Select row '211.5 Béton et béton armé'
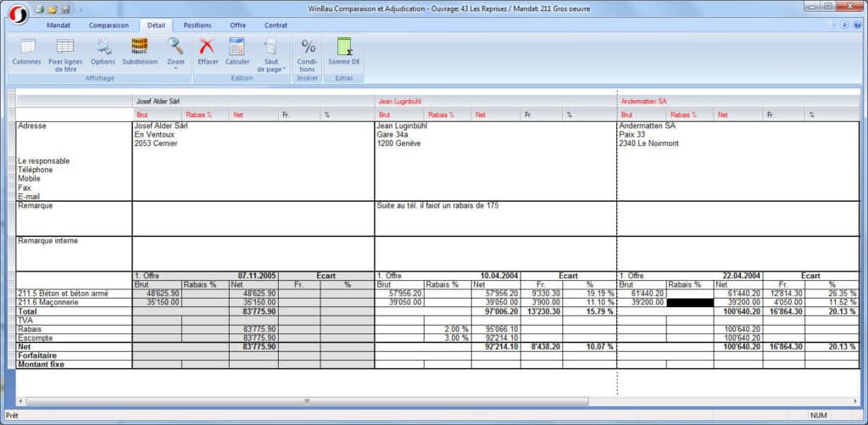 pyautogui.click(x=75, y=294)
